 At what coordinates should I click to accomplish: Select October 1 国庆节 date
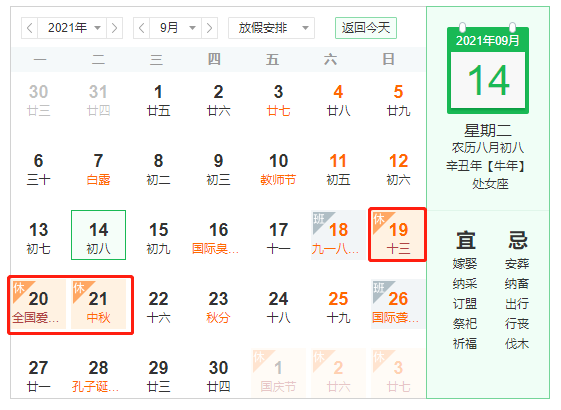pos(278,374)
